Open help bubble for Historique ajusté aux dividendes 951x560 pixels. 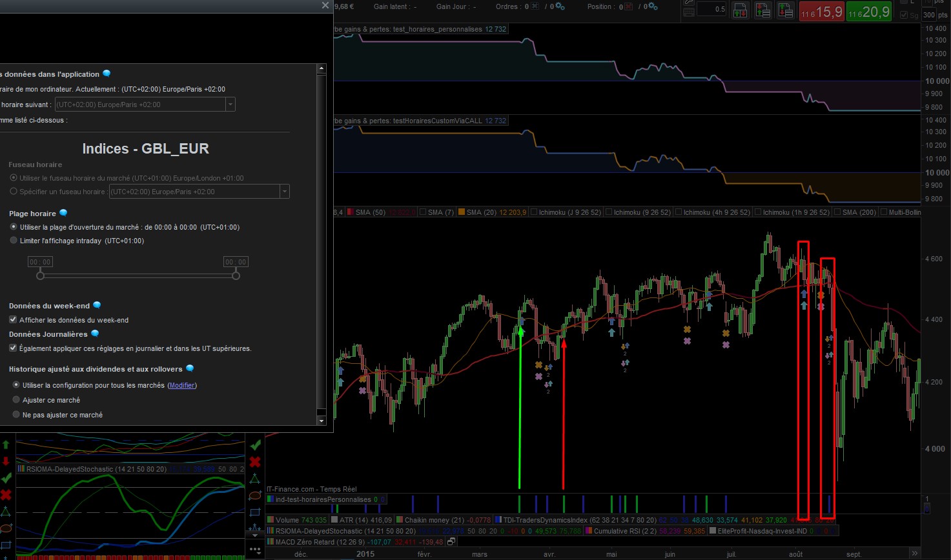coord(190,368)
